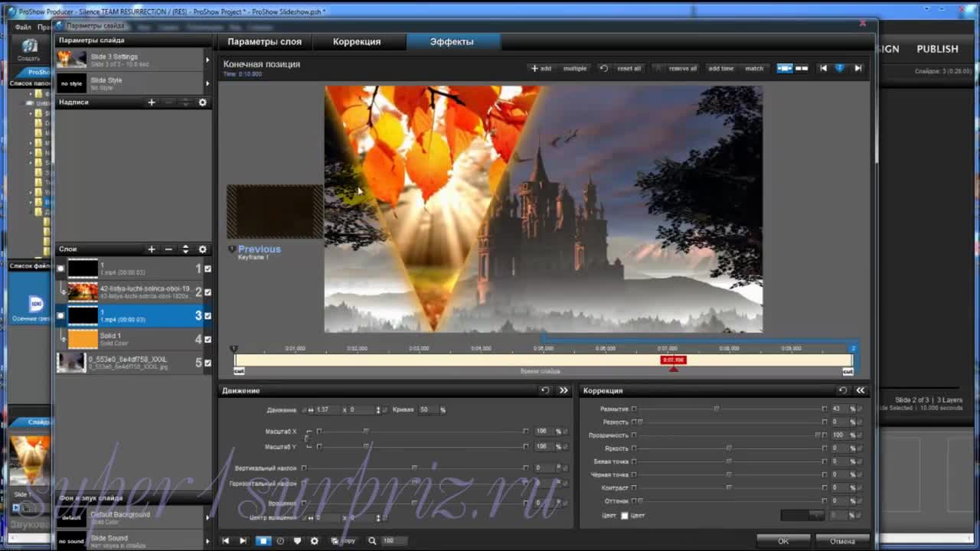Switch to the dual keyframe timeline view

pos(802,68)
